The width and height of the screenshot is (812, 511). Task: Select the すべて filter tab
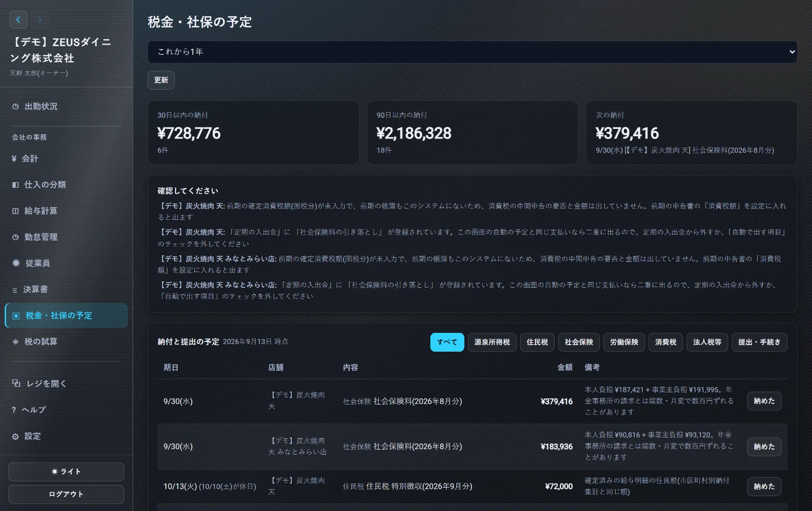447,342
